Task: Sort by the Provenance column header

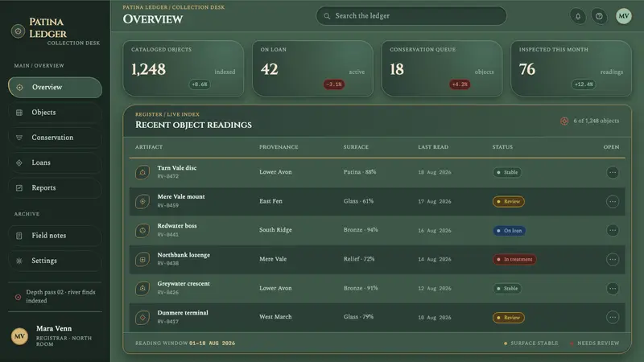Action: 279,147
